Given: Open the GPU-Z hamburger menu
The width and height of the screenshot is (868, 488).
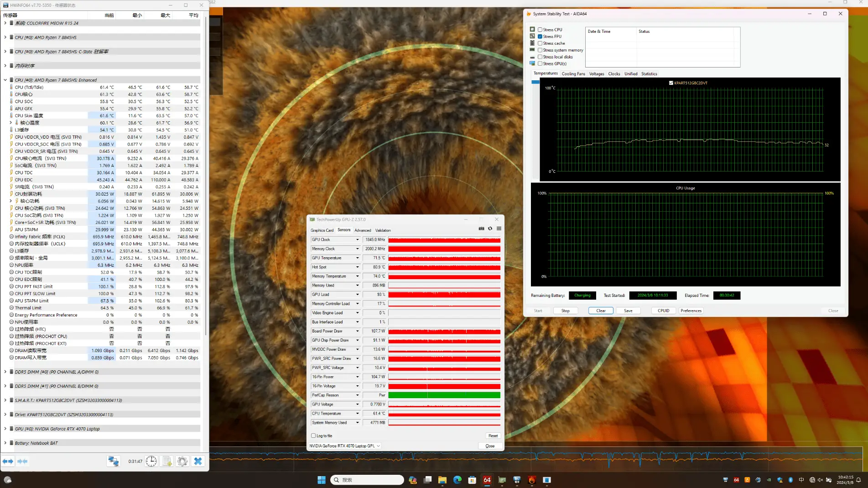Looking at the screenshot, I should [499, 228].
